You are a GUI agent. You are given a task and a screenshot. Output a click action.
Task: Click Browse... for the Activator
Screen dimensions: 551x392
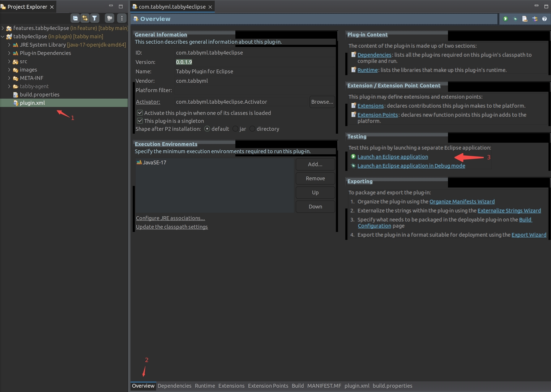click(x=322, y=102)
